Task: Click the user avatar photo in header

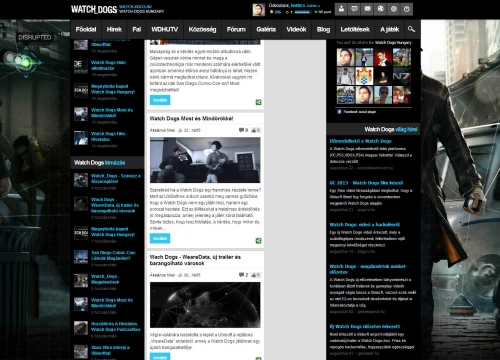Action: 259,10
